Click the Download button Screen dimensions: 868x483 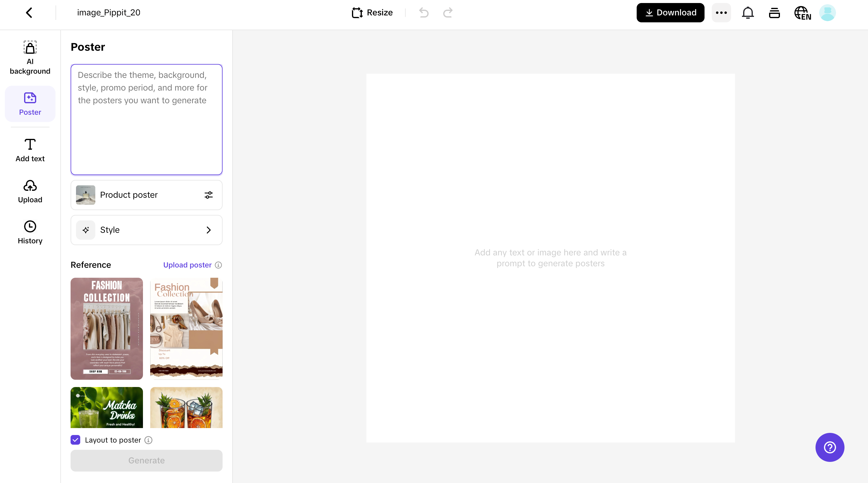tap(670, 13)
